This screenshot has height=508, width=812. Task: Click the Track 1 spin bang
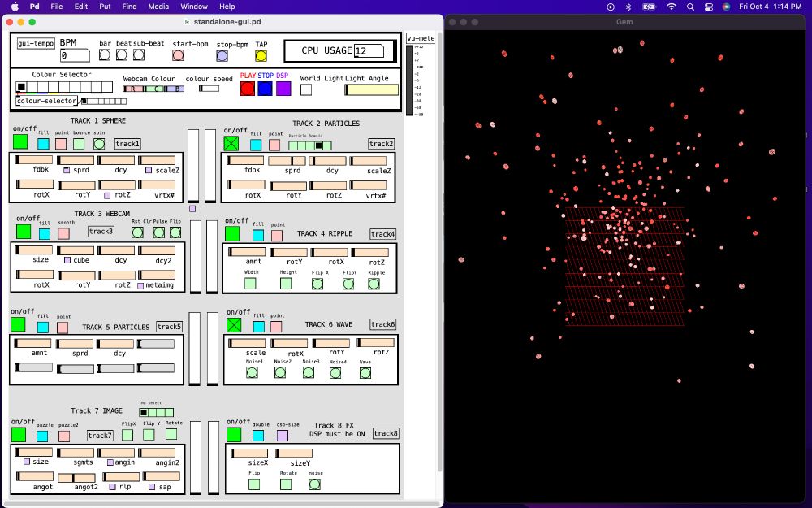coord(99,144)
